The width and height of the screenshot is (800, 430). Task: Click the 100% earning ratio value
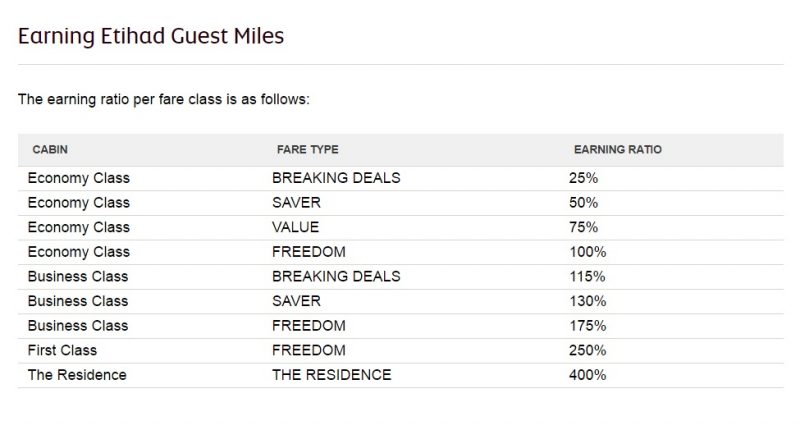(x=588, y=251)
